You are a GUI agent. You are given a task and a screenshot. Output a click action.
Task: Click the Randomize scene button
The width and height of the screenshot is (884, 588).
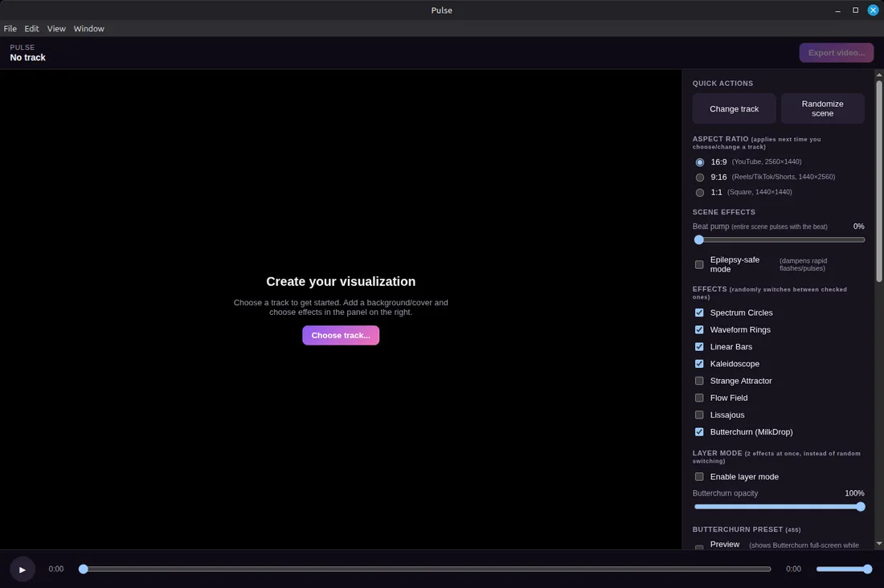click(x=823, y=108)
